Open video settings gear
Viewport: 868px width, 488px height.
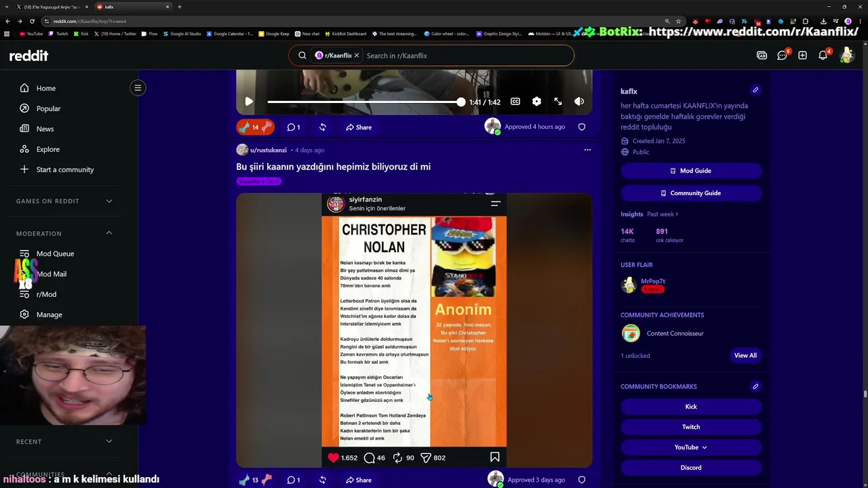coord(536,102)
